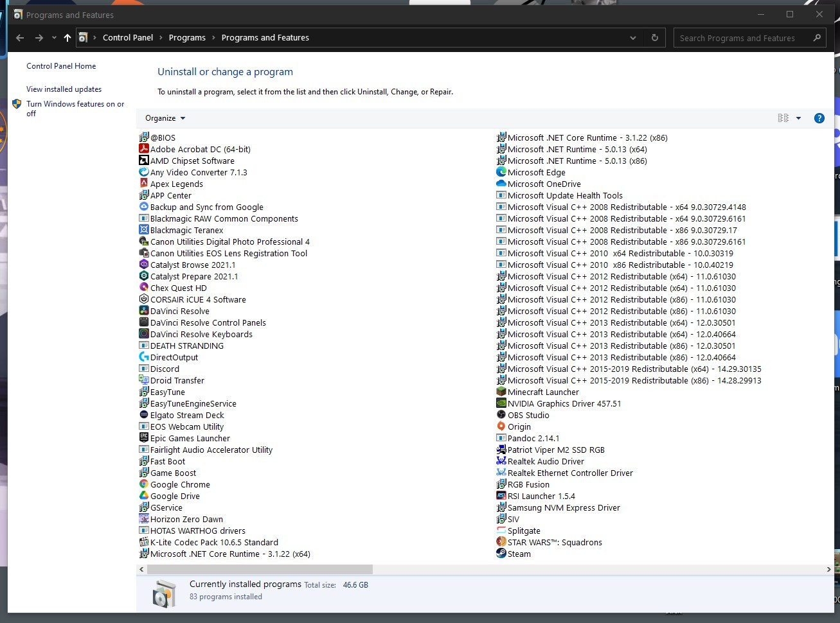840x623 pixels.
Task: Click the Origin icon
Action: click(x=501, y=426)
